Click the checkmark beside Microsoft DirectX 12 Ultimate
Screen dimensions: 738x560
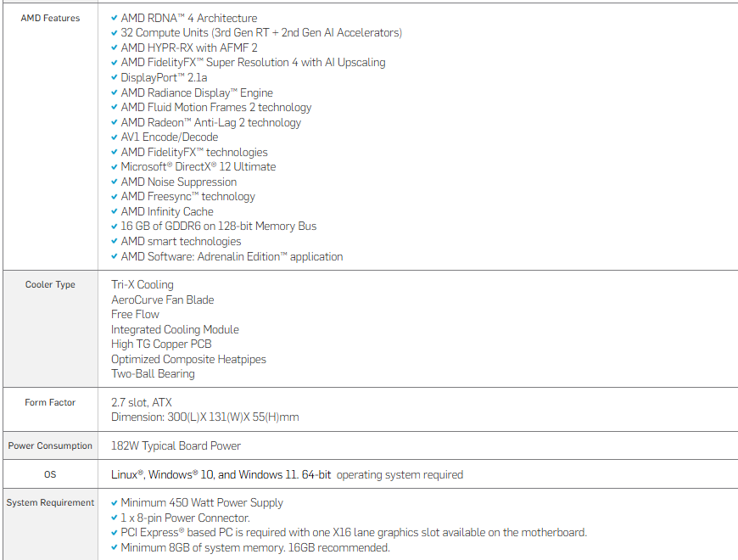[x=115, y=167]
